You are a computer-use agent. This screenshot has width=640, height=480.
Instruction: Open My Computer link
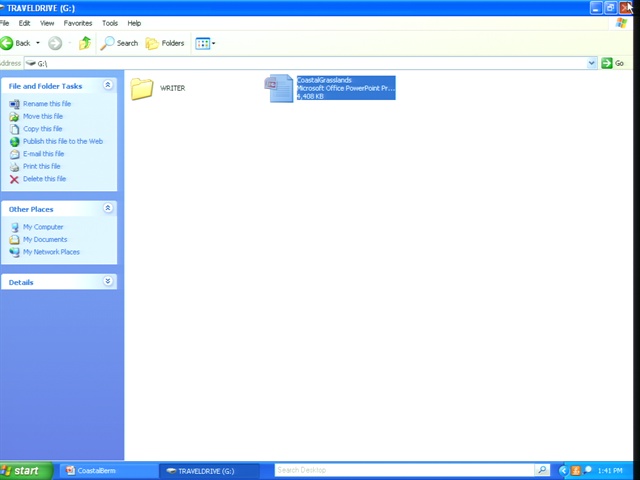point(43,227)
